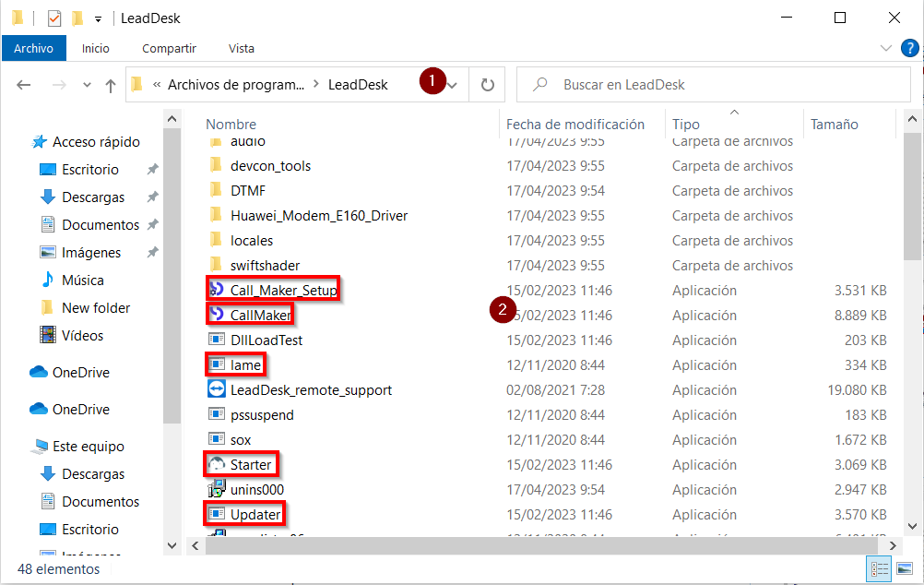Select the pssuspend file icon
The width and height of the screenshot is (924, 585).
pos(217,414)
